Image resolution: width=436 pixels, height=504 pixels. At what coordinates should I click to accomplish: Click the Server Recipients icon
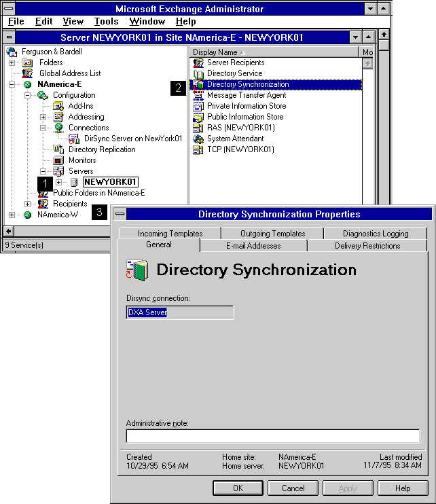(198, 62)
